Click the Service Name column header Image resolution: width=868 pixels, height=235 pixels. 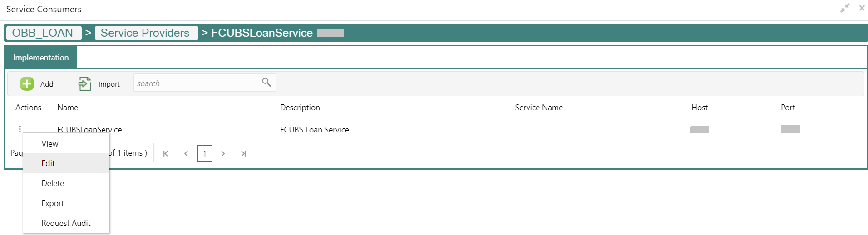(539, 108)
